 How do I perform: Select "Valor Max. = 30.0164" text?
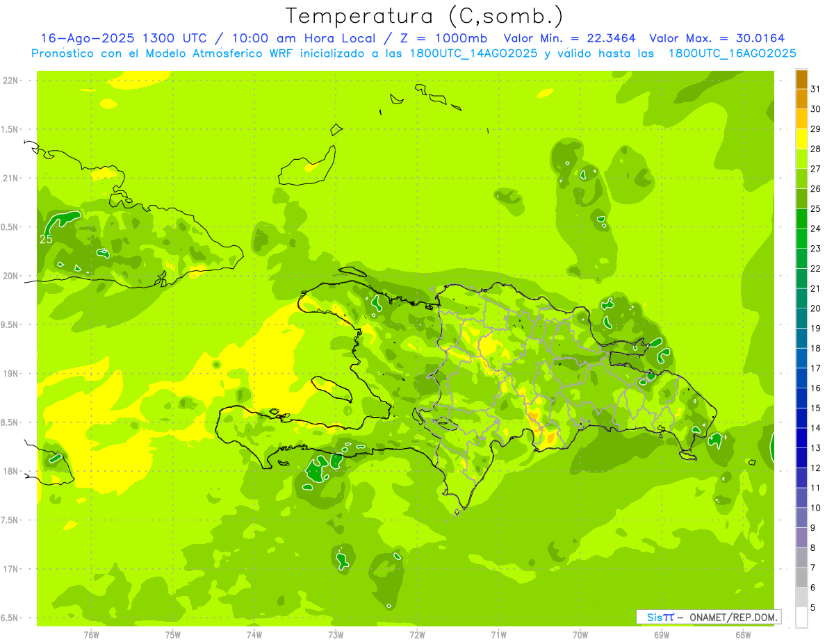(717, 38)
